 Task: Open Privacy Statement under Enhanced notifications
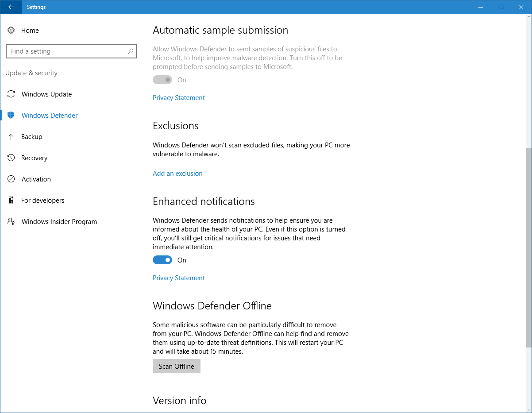(x=179, y=278)
